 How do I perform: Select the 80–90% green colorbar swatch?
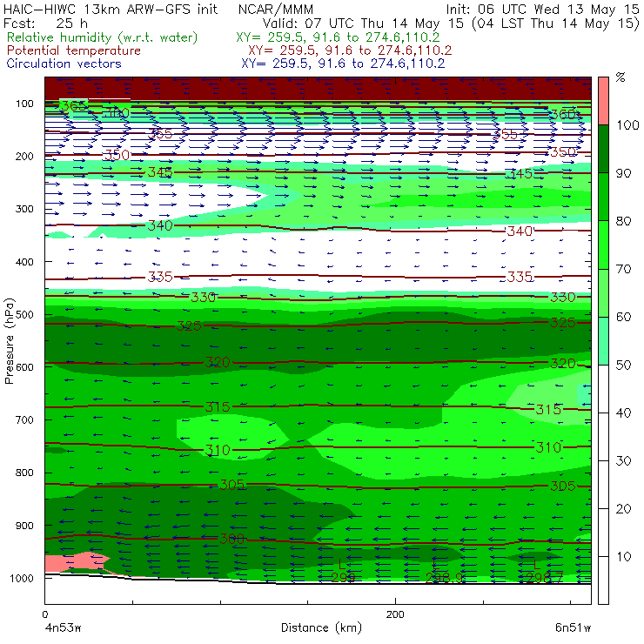[x=603, y=197]
